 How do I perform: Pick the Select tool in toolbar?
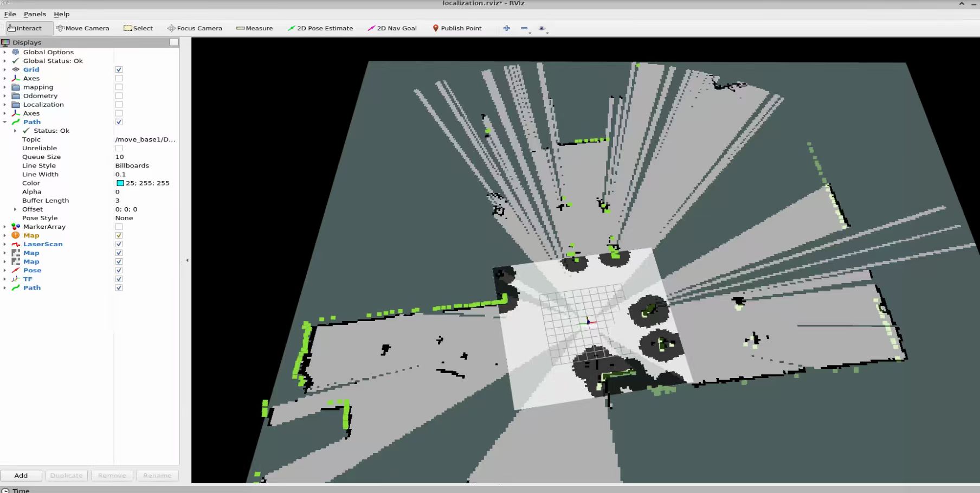138,28
